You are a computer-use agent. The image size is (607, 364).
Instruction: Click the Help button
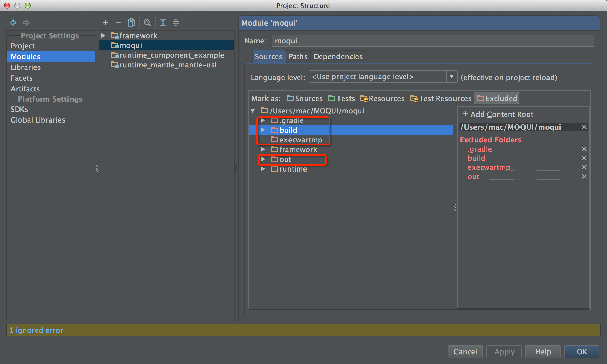(543, 352)
